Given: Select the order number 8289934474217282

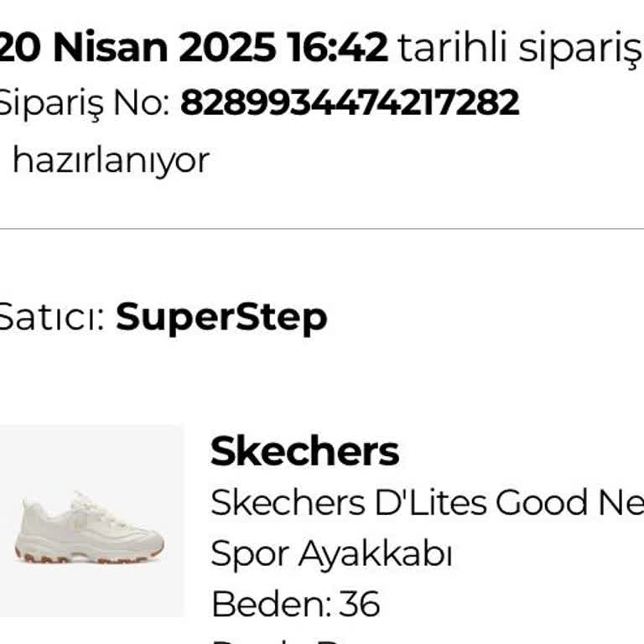Looking at the screenshot, I should [350, 103].
